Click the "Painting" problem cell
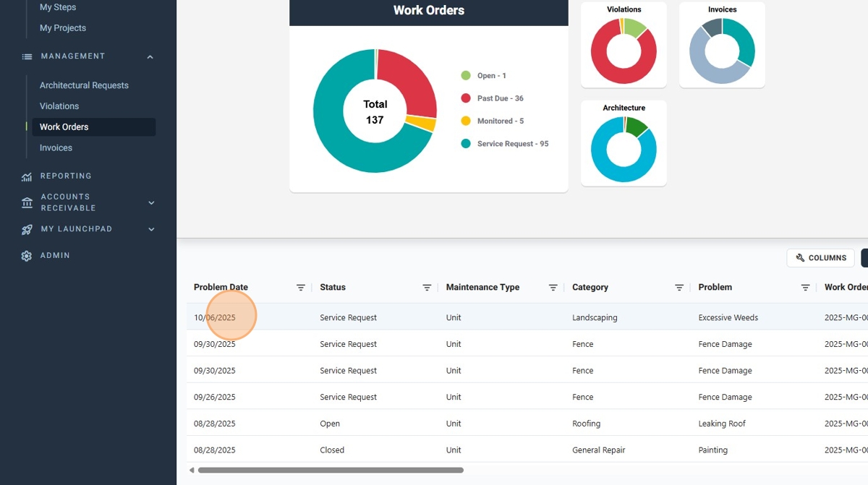This screenshot has height=485, width=868. click(x=713, y=450)
